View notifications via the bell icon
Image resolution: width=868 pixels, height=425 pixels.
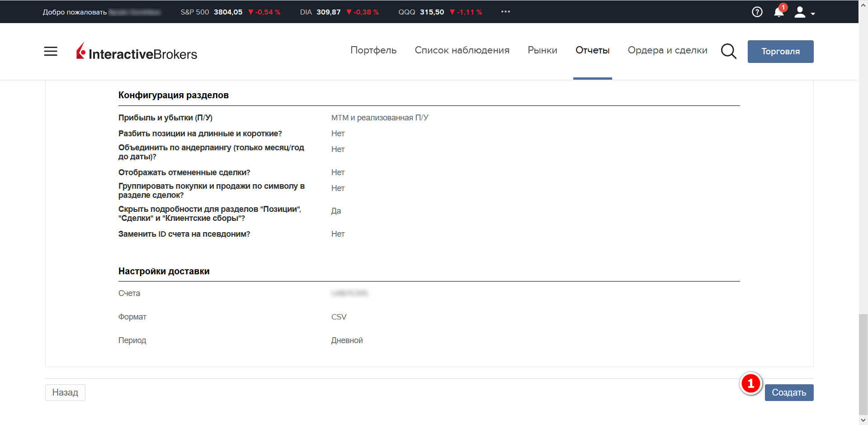pyautogui.click(x=778, y=12)
